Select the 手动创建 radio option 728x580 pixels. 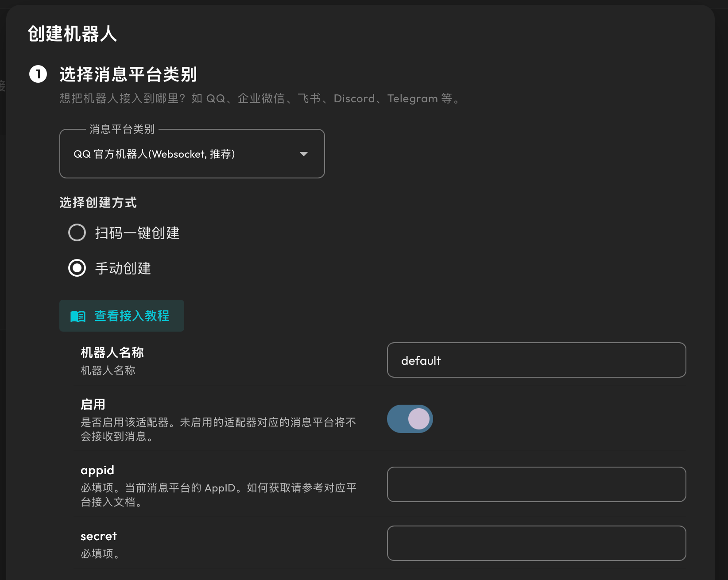click(x=77, y=268)
